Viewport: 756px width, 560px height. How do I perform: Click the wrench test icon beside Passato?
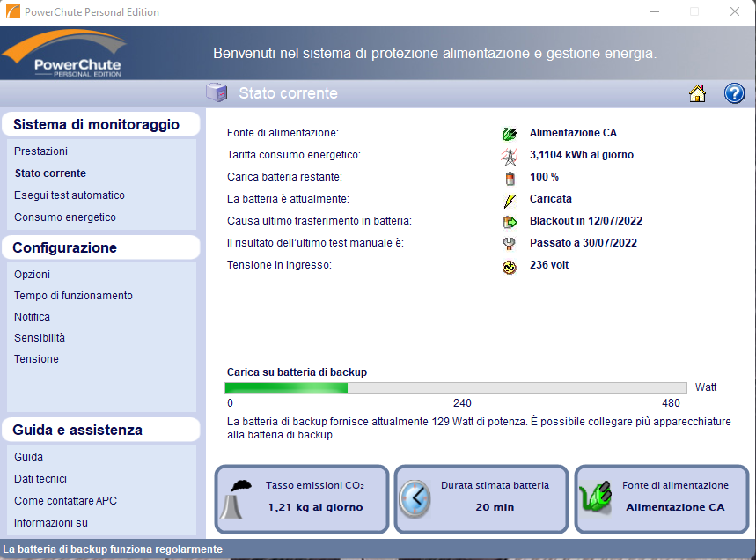pos(510,244)
